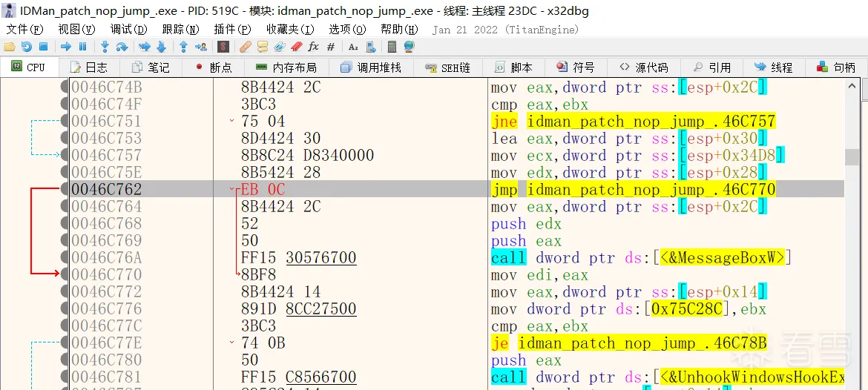The image size is (868, 390).
Task: Open the 跟踪(N) menu
Action: [x=180, y=30]
